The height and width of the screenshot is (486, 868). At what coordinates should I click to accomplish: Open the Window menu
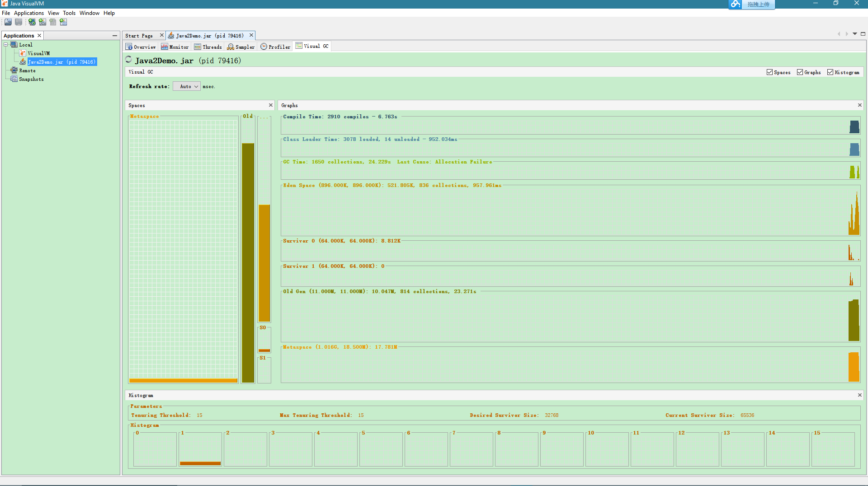tap(90, 13)
